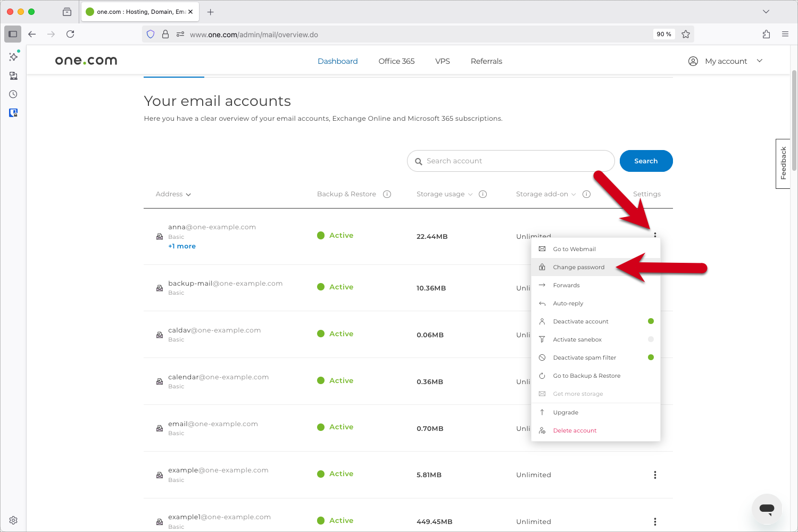The image size is (798, 532).
Task: Open the kebab menu for example@one-example.com
Action: 655,475
